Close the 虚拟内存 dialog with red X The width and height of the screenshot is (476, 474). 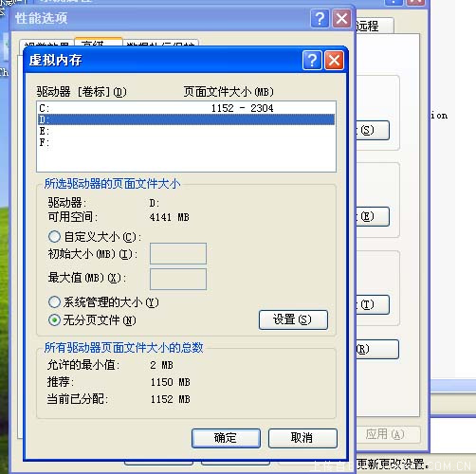click(334, 60)
